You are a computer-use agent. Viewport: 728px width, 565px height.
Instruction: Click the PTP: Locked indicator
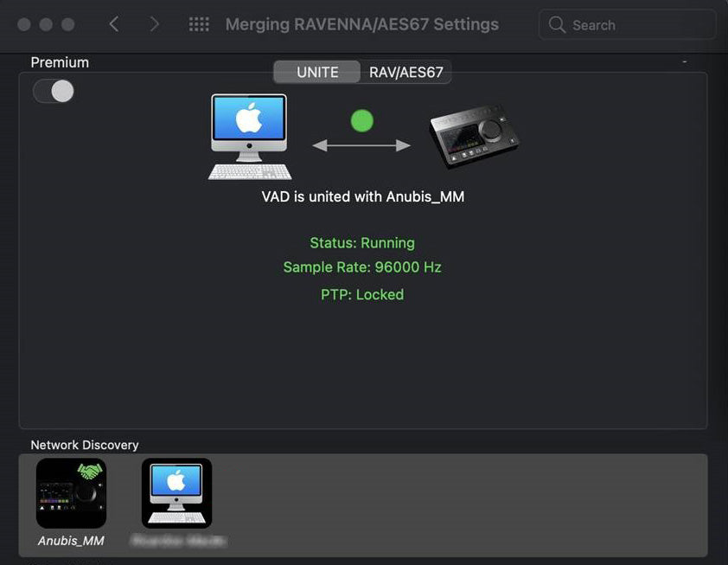(x=361, y=294)
